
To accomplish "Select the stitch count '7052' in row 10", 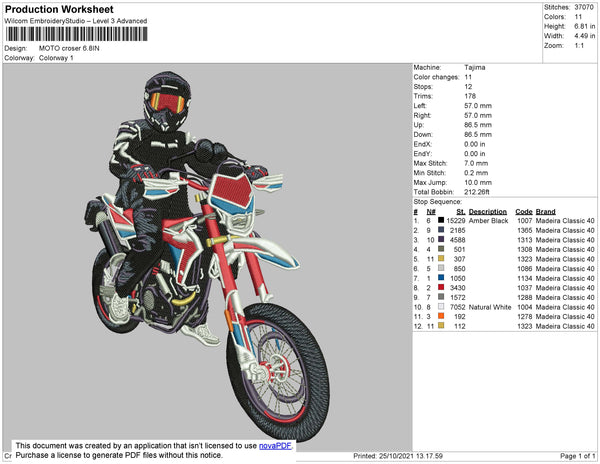I will 458,307.
